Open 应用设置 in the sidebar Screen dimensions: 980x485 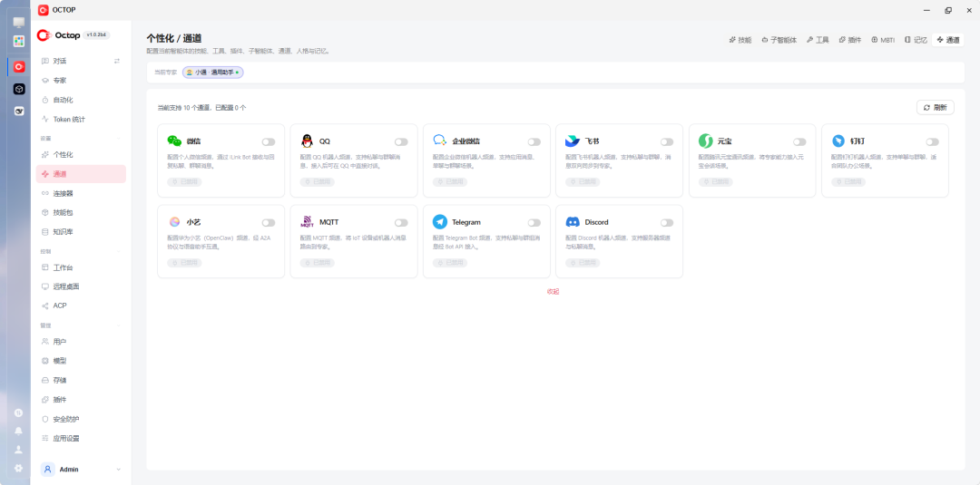click(x=81, y=438)
